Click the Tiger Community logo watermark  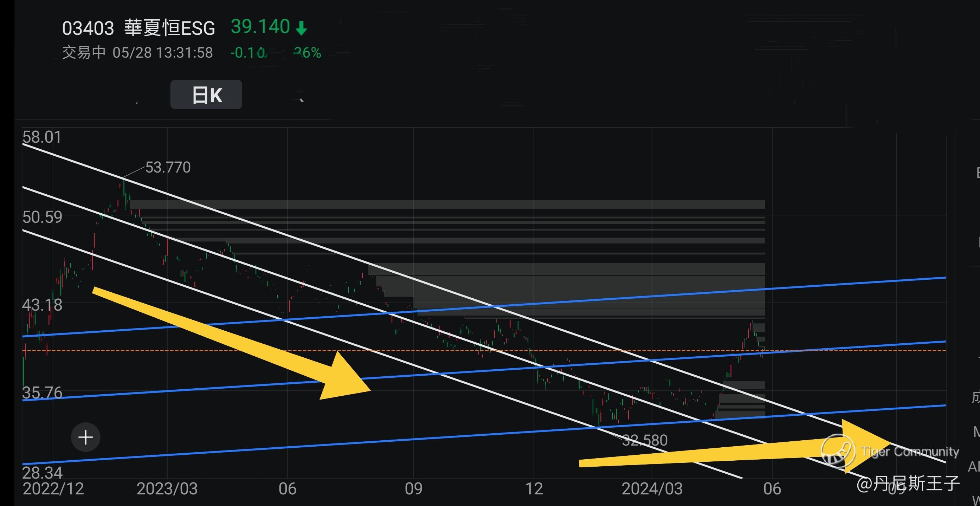(838, 451)
